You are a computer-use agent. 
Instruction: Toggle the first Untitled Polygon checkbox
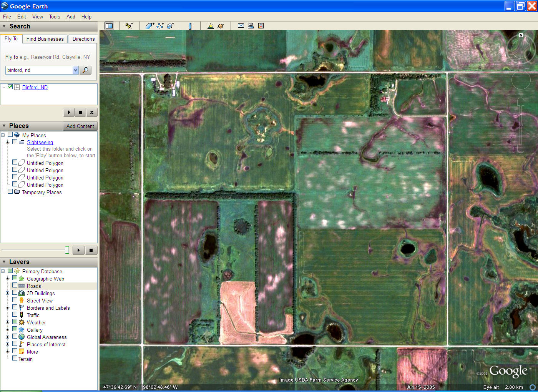tap(15, 162)
